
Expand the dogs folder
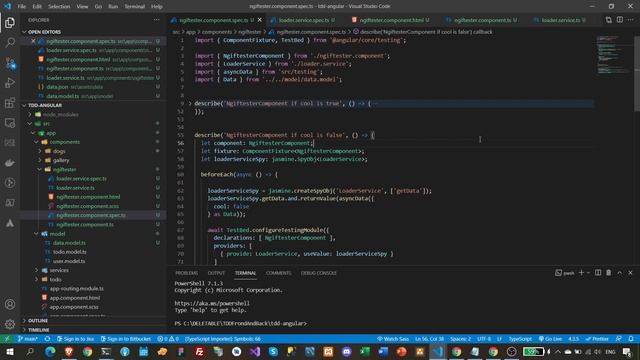[40, 151]
